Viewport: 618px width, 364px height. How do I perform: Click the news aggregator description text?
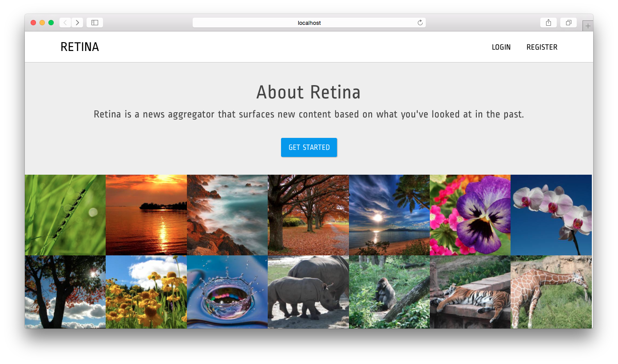point(309,114)
